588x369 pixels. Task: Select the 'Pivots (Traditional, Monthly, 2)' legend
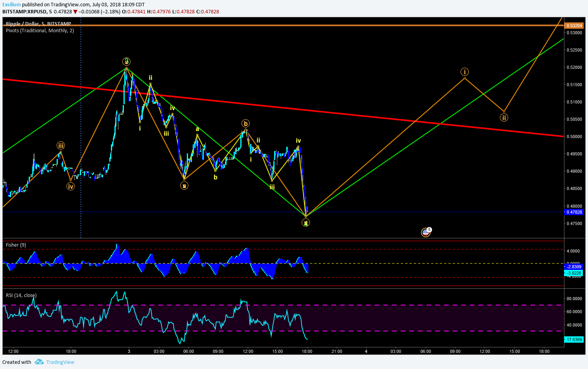40,30
